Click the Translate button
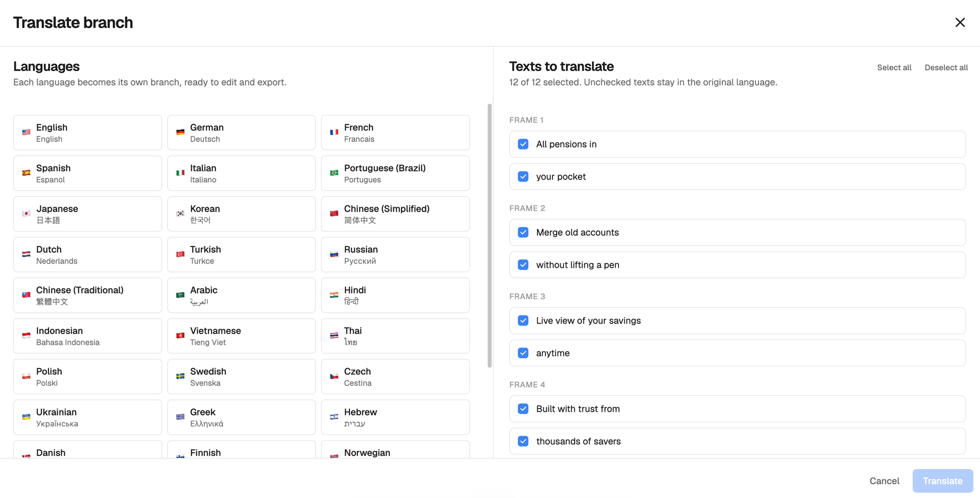This screenshot has width=980, height=498. coord(943,481)
